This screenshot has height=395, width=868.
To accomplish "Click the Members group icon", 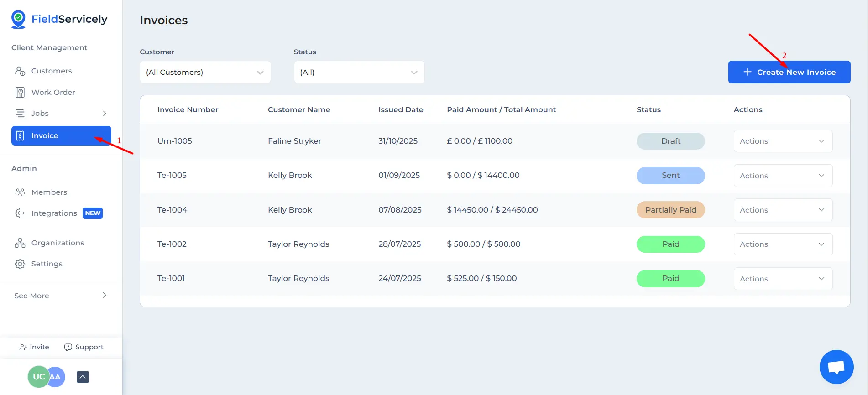I will tap(20, 192).
